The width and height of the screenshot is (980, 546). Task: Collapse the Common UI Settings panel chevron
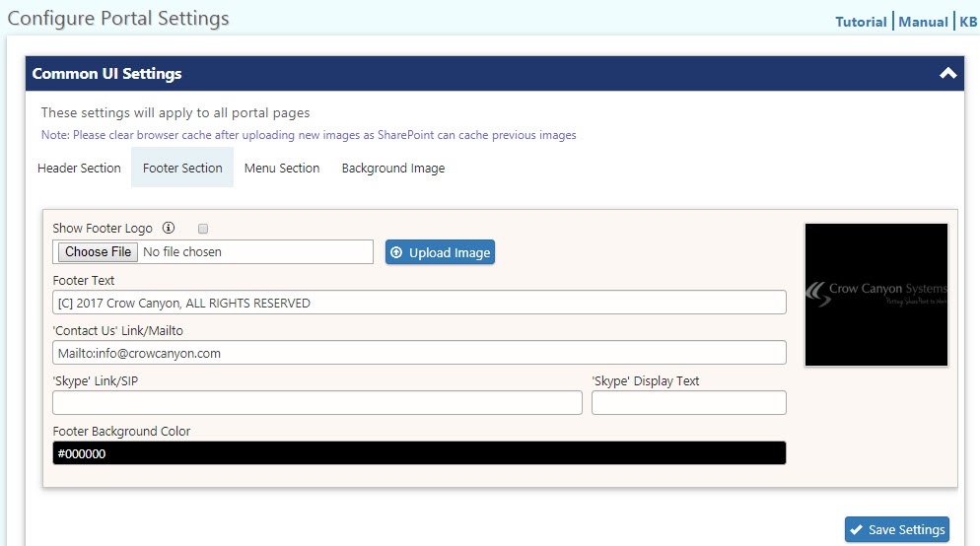tap(947, 74)
